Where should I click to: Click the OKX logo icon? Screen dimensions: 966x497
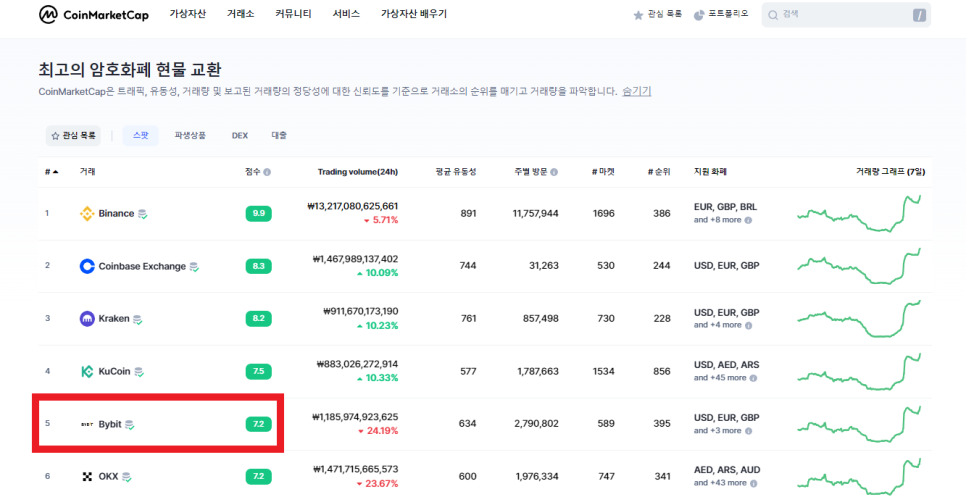point(87,477)
